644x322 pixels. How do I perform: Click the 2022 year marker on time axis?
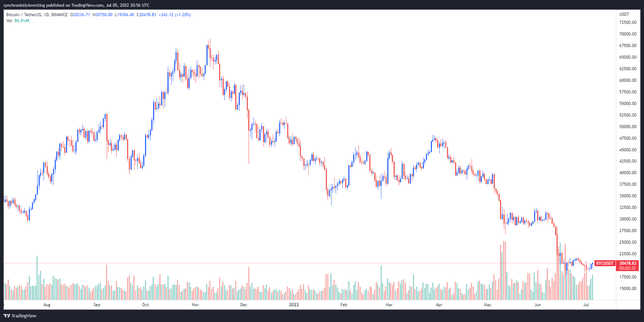pos(294,305)
